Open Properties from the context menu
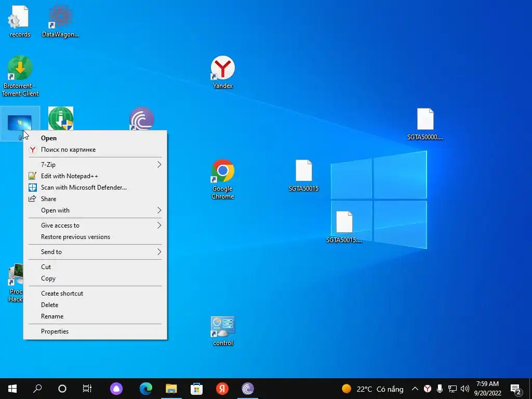 [x=96, y=331]
